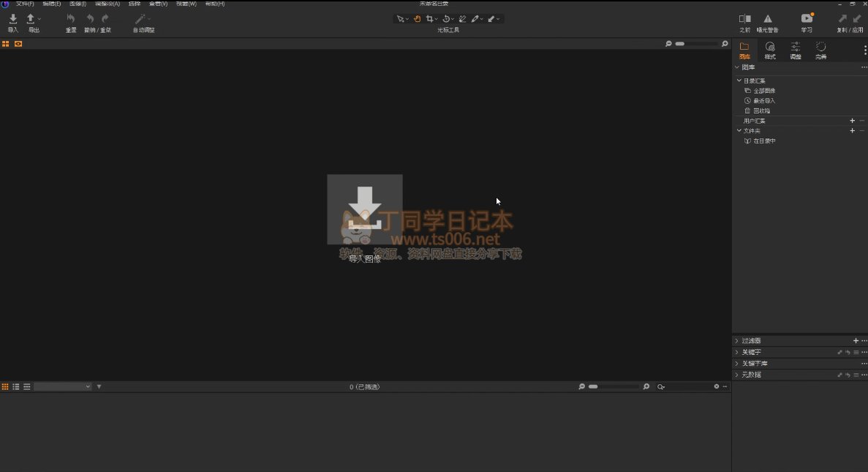Switch to the Adjust (调整) tool tab
Image resolution: width=868 pixels, height=472 pixels.
[796, 50]
